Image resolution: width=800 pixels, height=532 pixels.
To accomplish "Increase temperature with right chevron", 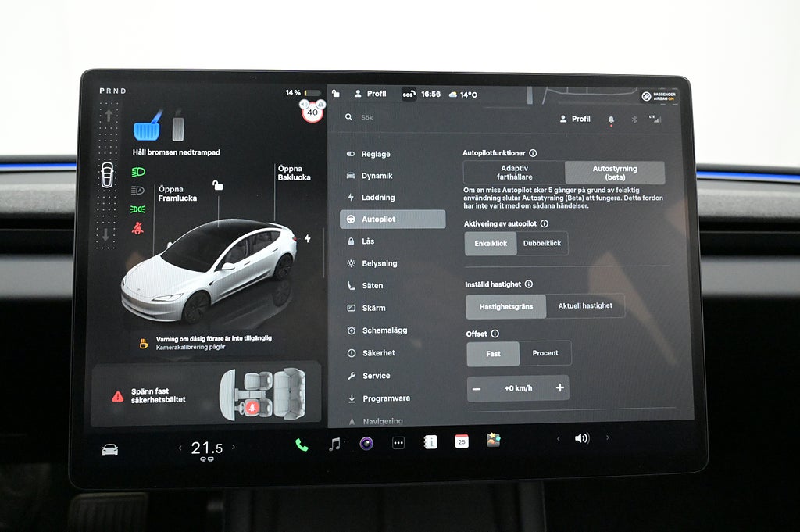I will click(x=233, y=448).
